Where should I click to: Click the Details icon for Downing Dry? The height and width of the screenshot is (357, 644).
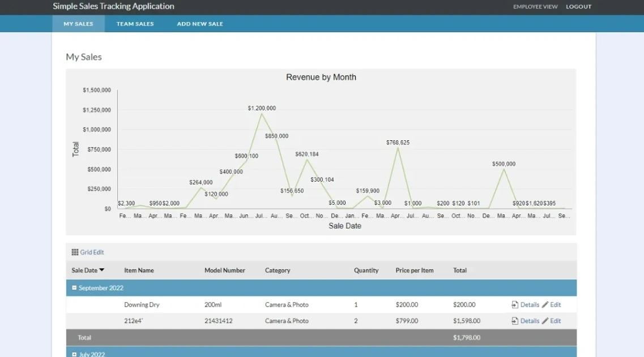click(515, 304)
